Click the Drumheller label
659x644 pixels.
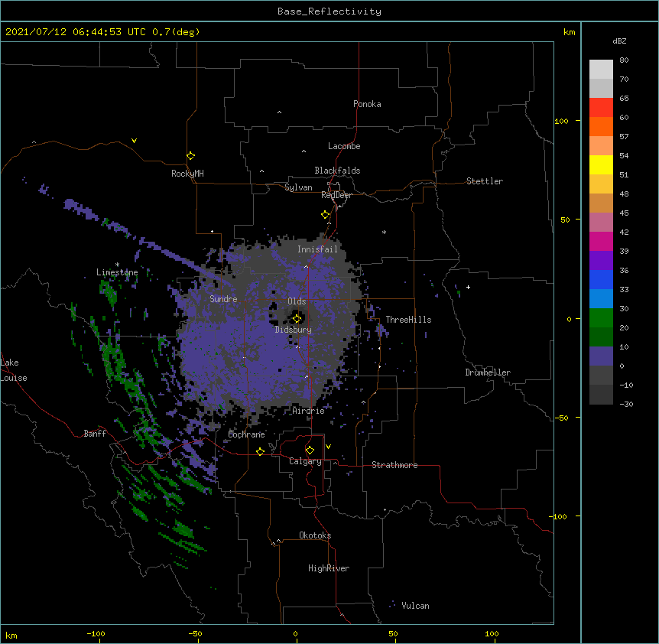pos(488,372)
